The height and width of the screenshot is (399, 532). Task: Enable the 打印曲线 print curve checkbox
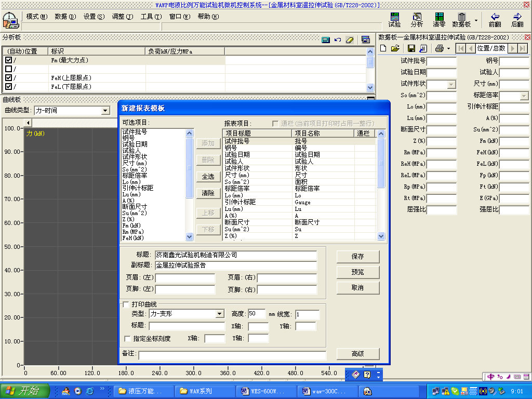[x=126, y=304]
